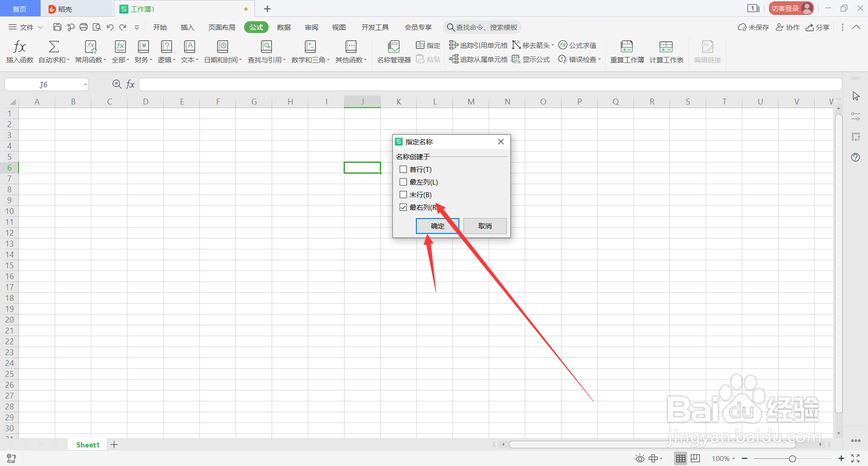Check the Left Column (最左列) checkbox

(403, 182)
